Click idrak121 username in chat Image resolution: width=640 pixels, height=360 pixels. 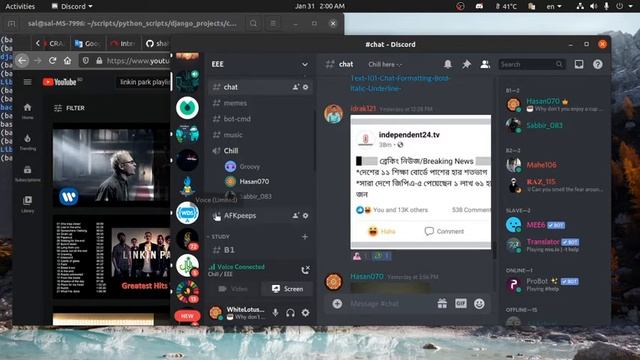click(363, 109)
